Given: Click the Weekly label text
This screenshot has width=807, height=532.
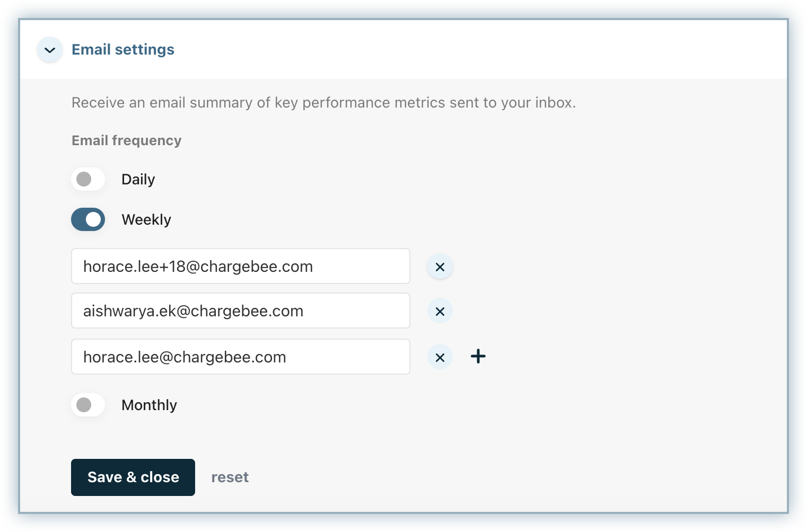Looking at the screenshot, I should (x=146, y=219).
